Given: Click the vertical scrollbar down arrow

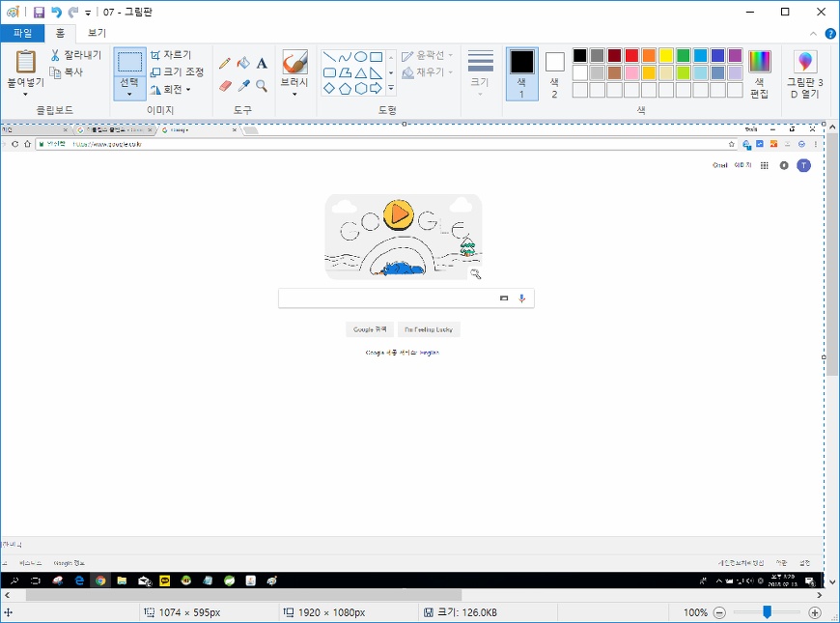Looking at the screenshot, I should pos(832,581).
